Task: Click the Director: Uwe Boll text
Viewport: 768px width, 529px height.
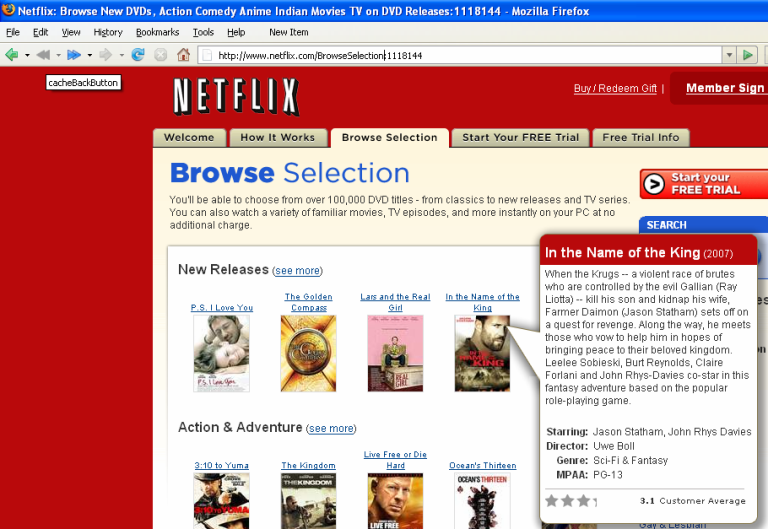Action: 590,446
